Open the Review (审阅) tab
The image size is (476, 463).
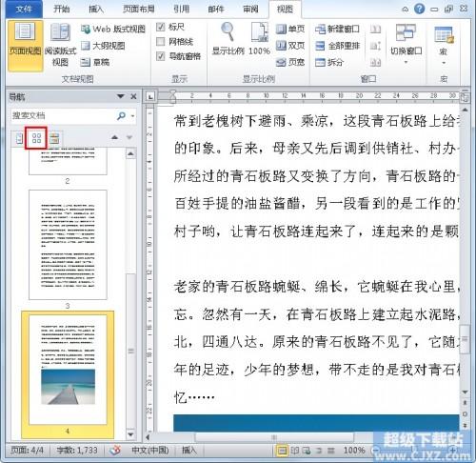(x=250, y=9)
